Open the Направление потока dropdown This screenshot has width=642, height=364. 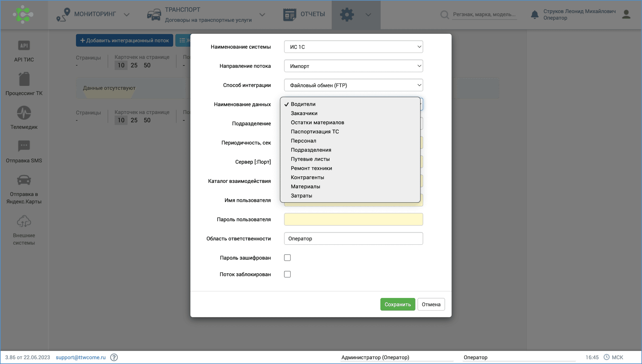[x=353, y=66]
